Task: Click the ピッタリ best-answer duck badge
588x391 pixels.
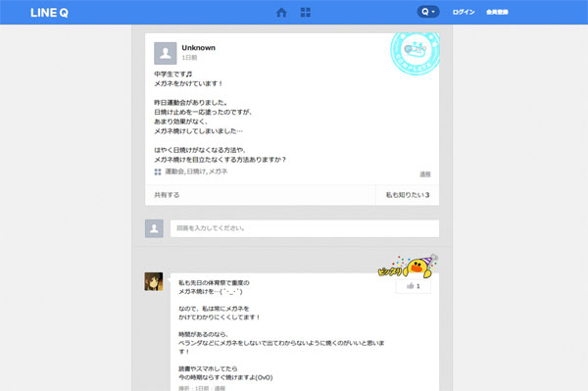Action: 408,267
